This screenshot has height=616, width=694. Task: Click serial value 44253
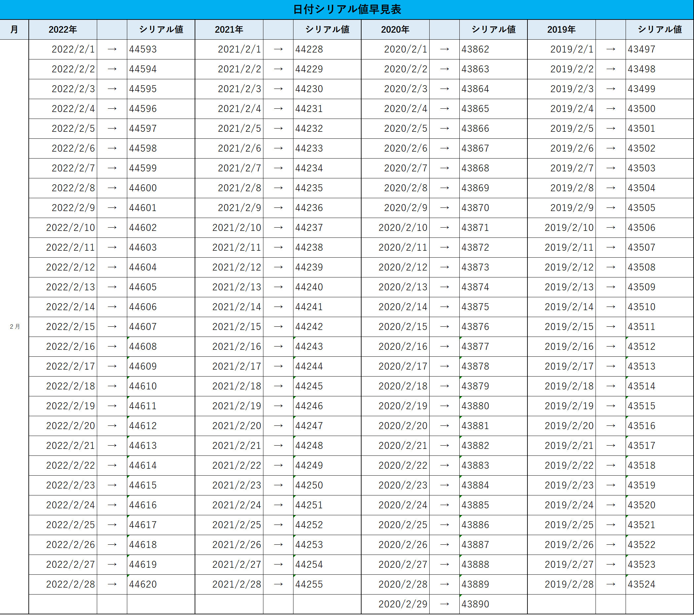(327, 545)
